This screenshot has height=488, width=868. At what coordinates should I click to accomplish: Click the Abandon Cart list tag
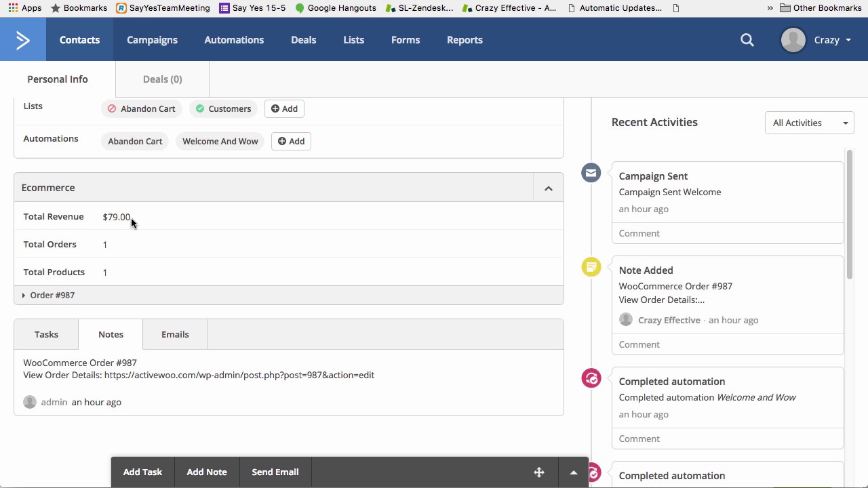pyautogui.click(x=142, y=108)
